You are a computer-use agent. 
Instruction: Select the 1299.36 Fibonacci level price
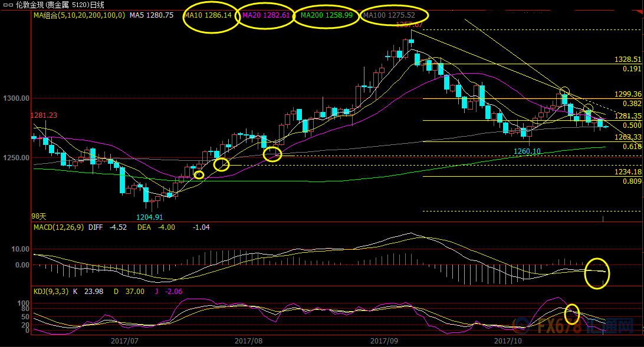[x=627, y=94]
